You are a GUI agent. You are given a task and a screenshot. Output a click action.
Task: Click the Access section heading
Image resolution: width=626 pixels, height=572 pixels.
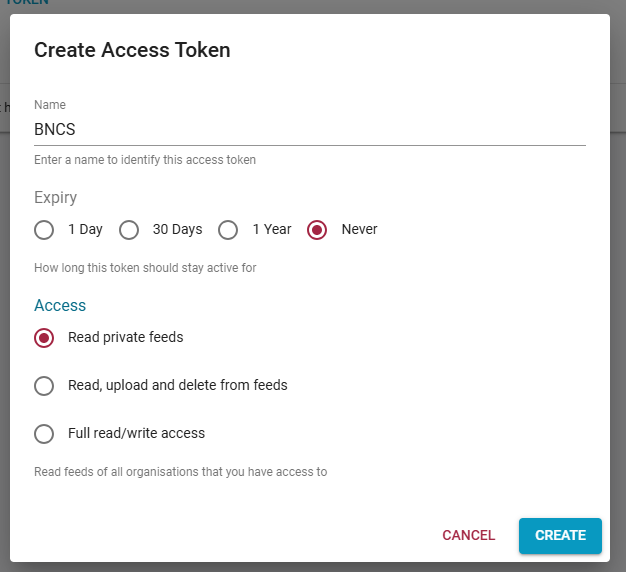[x=60, y=306]
